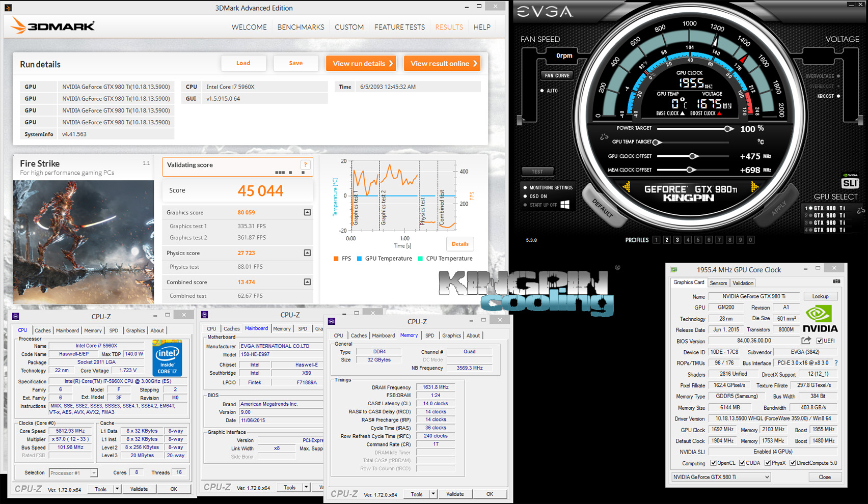
Task: Click the link icon beside Power Target
Action: coord(604,136)
